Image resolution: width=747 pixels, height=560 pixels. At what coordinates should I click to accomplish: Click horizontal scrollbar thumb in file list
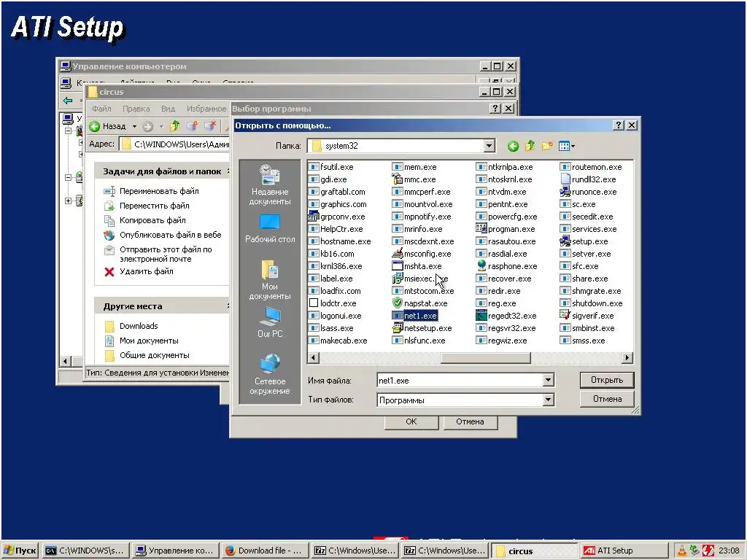[x=485, y=357]
